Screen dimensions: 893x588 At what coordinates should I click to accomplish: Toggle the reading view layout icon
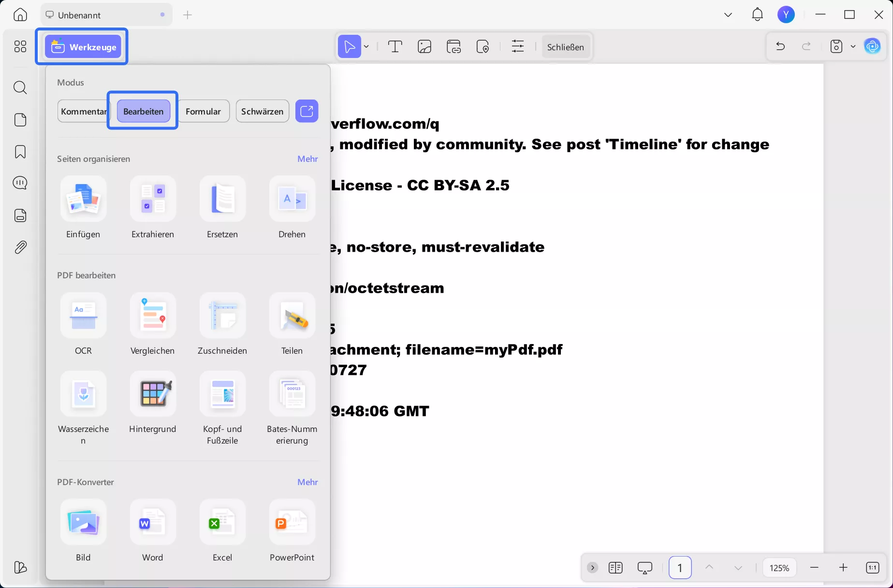click(615, 568)
